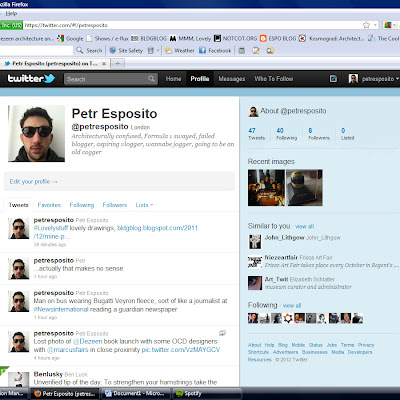This screenshot has width=400, height=400.
Task: Open the Facebook toolbar shortcut
Action: (x=215, y=50)
